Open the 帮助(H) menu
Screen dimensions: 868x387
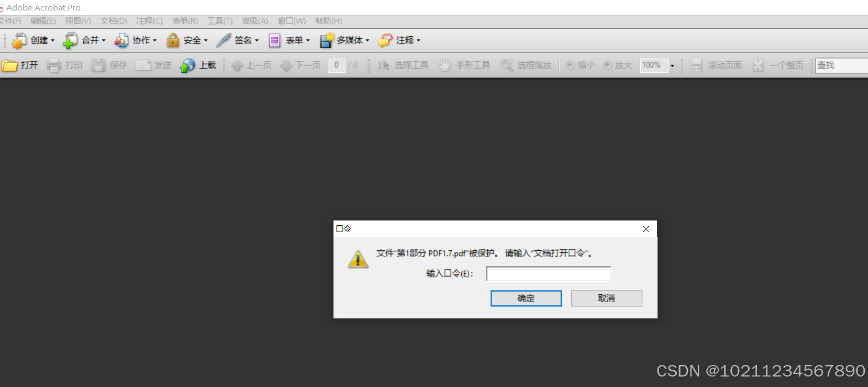[x=328, y=21]
